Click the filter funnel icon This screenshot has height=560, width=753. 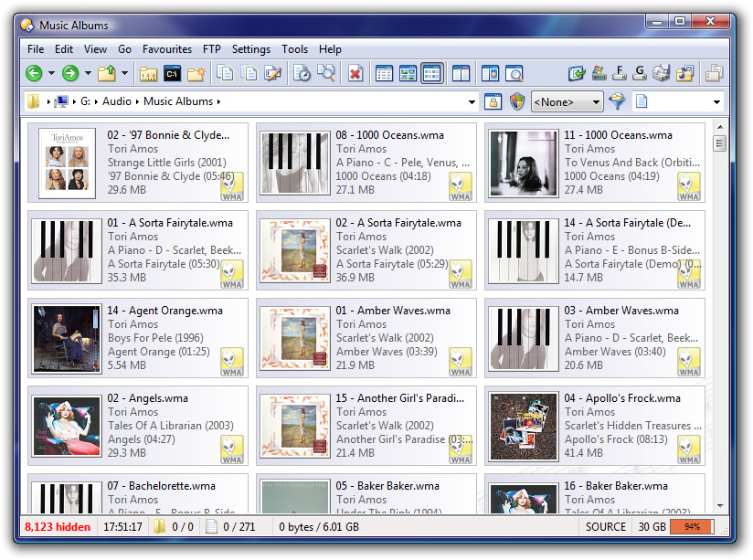(617, 101)
